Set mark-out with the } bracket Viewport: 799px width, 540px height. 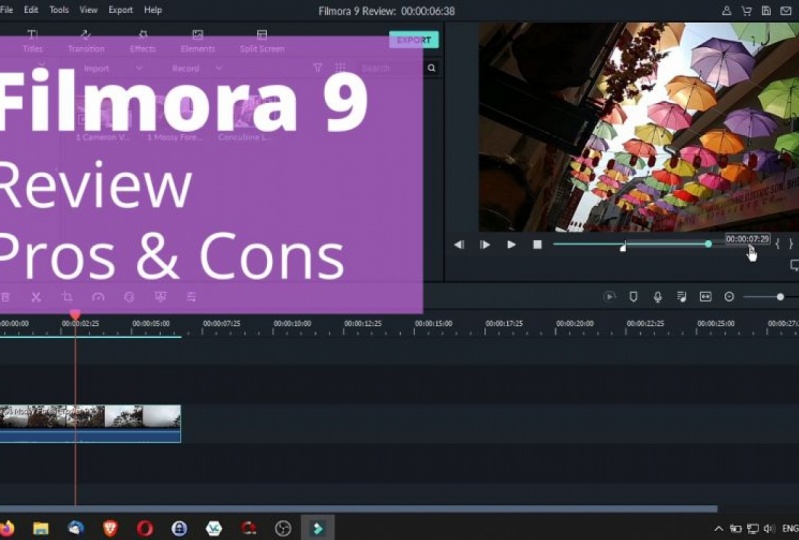pos(791,244)
